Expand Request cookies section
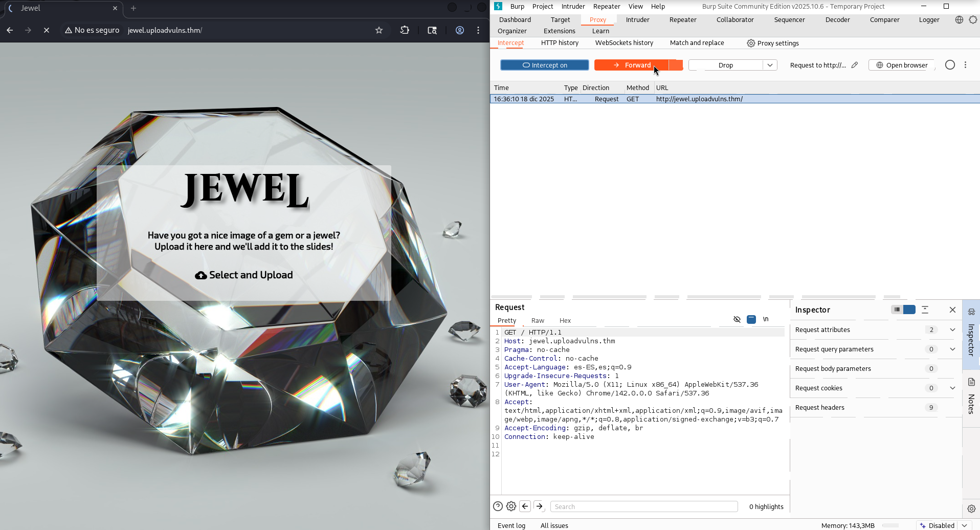 pyautogui.click(x=952, y=388)
